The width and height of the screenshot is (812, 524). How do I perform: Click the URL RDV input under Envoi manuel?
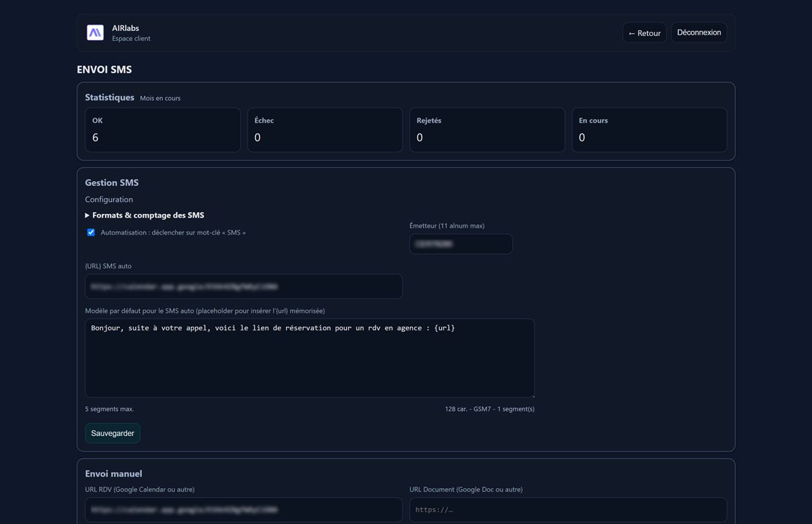pyautogui.click(x=243, y=509)
